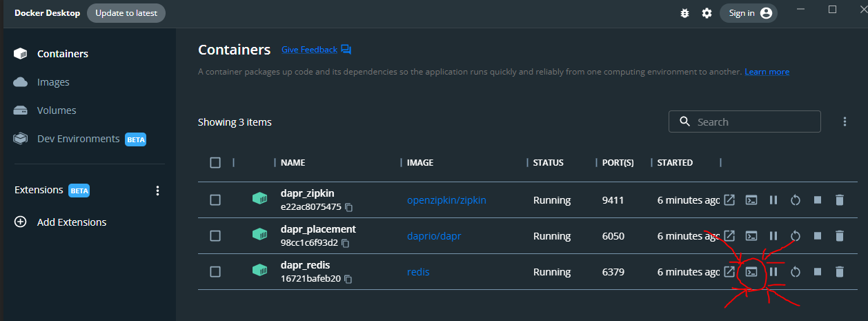Screen dimensions: 868x321
Task: Click port 9411 of dapr_zipkin
Action: [x=613, y=200]
